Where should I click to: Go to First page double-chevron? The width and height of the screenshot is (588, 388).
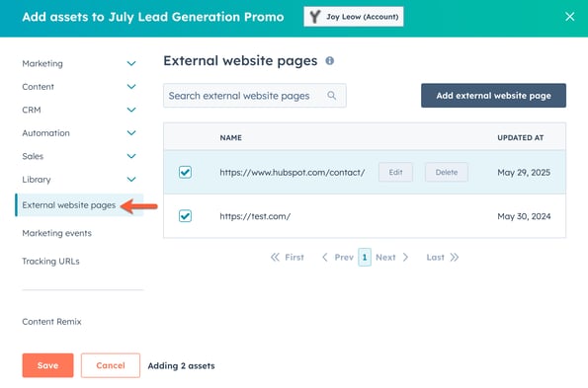[275, 258]
